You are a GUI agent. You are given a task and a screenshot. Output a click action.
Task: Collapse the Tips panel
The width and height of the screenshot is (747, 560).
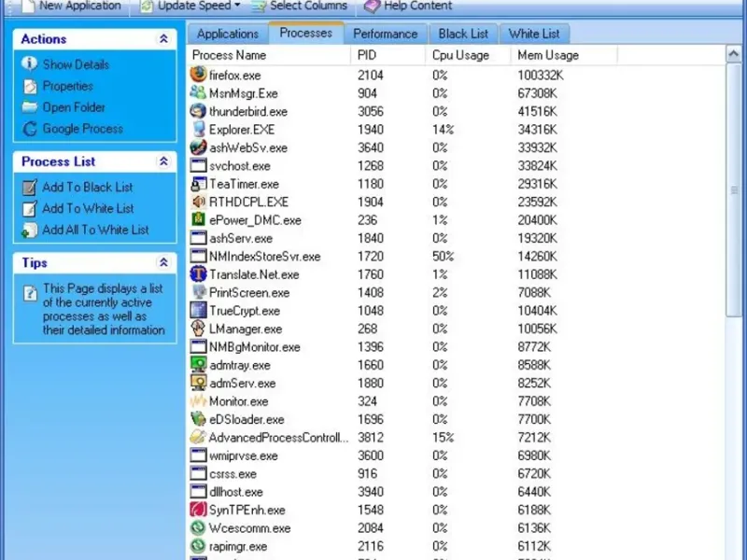163,262
